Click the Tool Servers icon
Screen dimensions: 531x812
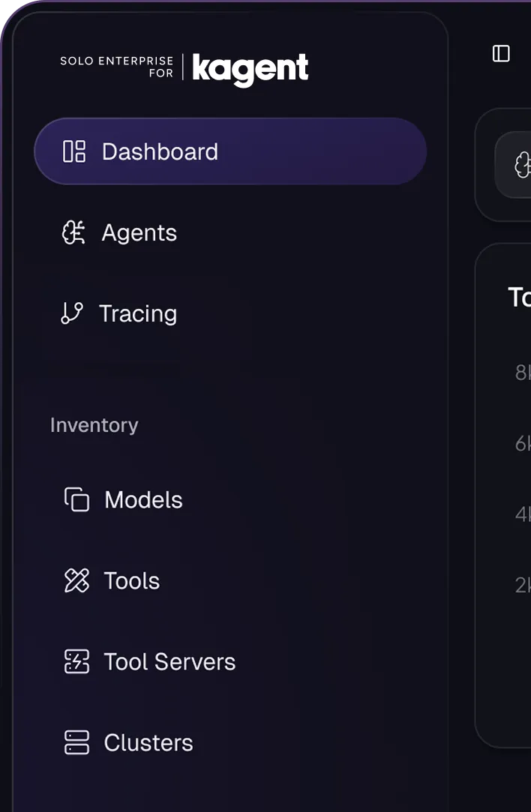(75, 661)
